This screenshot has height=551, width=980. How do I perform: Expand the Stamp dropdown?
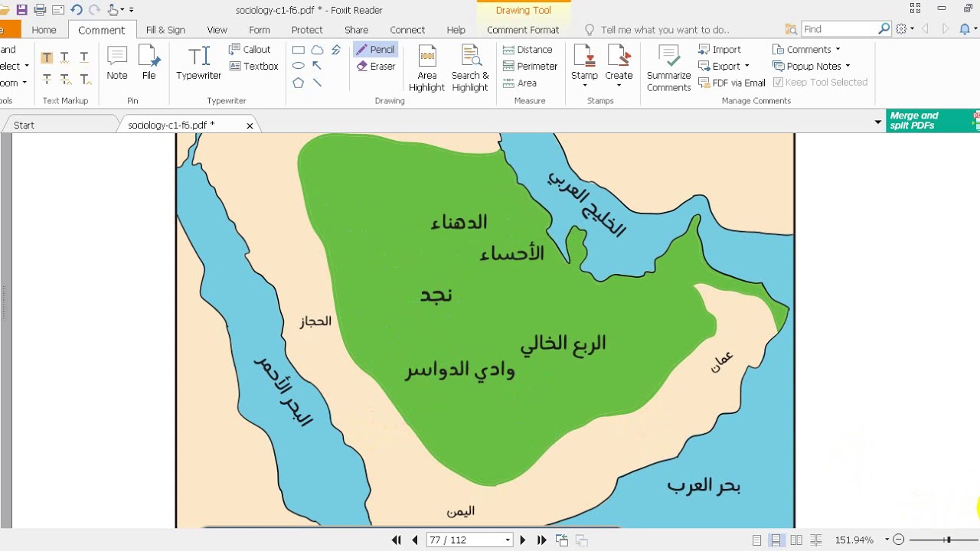click(584, 85)
